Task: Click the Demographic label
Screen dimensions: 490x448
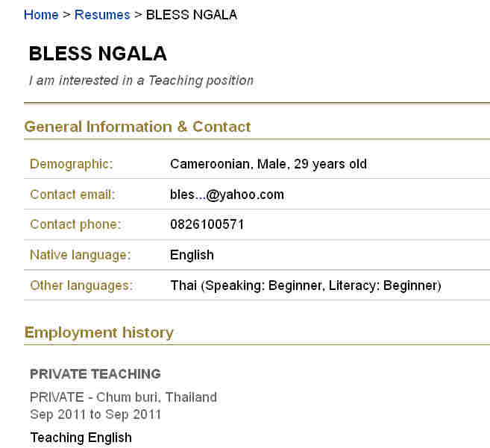Action: click(x=72, y=164)
